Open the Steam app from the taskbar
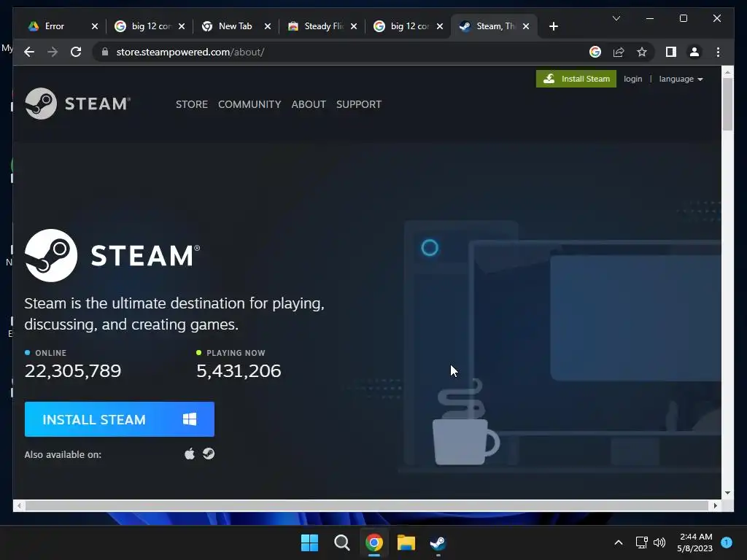This screenshot has height=560, width=747. [438, 542]
